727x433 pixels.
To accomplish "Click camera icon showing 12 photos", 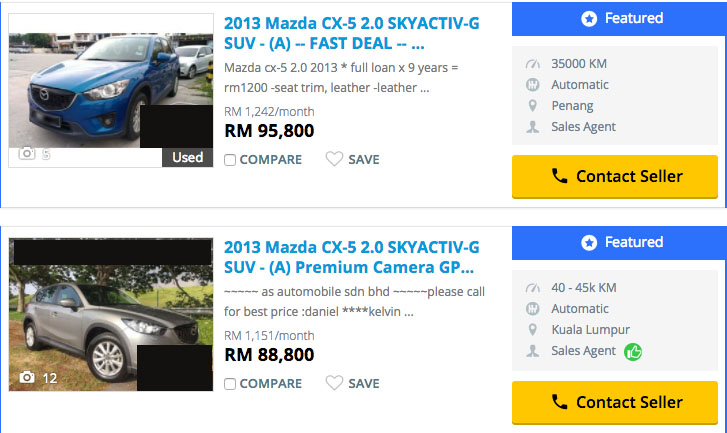I will click(x=27, y=378).
